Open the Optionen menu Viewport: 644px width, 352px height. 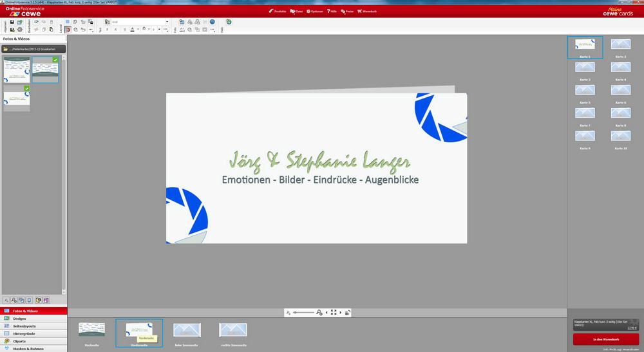(316, 12)
